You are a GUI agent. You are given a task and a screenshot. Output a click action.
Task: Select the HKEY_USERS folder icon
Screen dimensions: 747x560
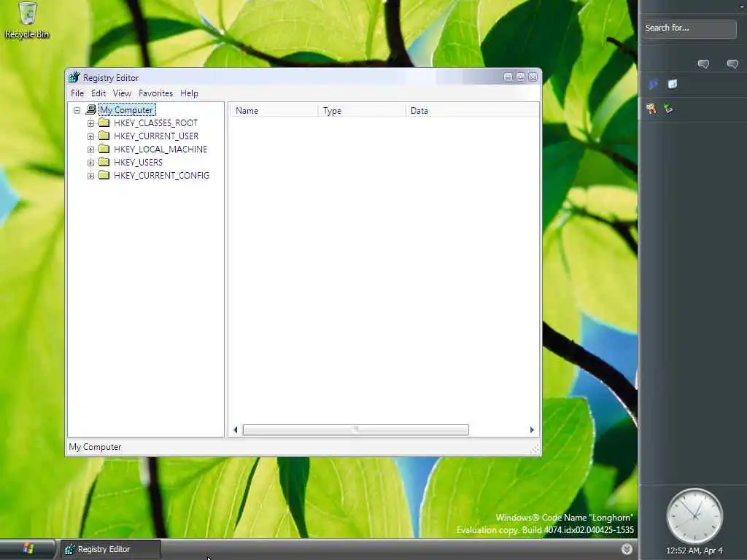[104, 162]
